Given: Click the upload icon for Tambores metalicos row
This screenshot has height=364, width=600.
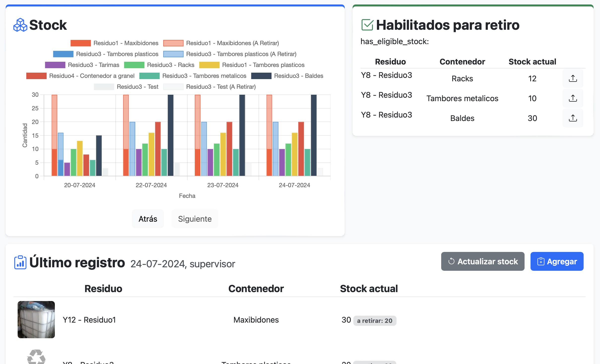Looking at the screenshot, I should (x=573, y=98).
